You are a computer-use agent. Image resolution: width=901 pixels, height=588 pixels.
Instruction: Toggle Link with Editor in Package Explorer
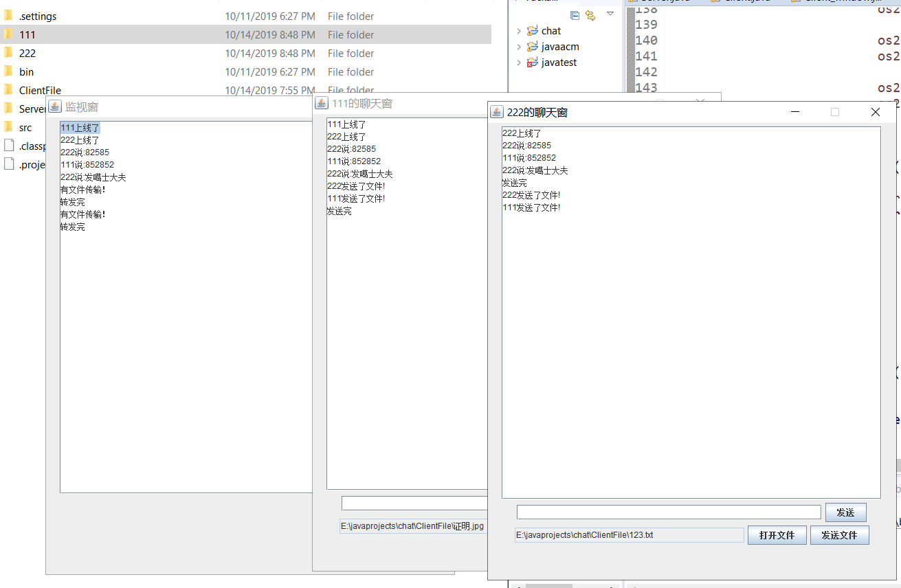click(x=590, y=14)
